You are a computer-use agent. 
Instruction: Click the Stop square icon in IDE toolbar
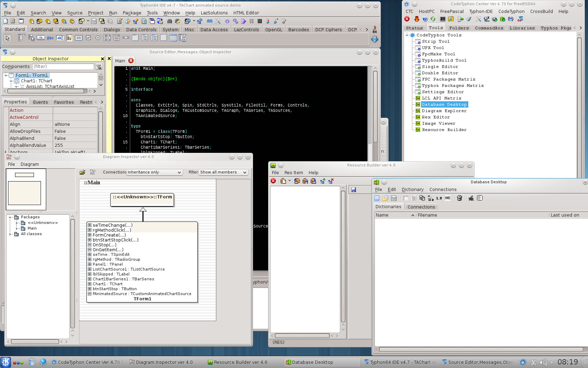point(260,21)
